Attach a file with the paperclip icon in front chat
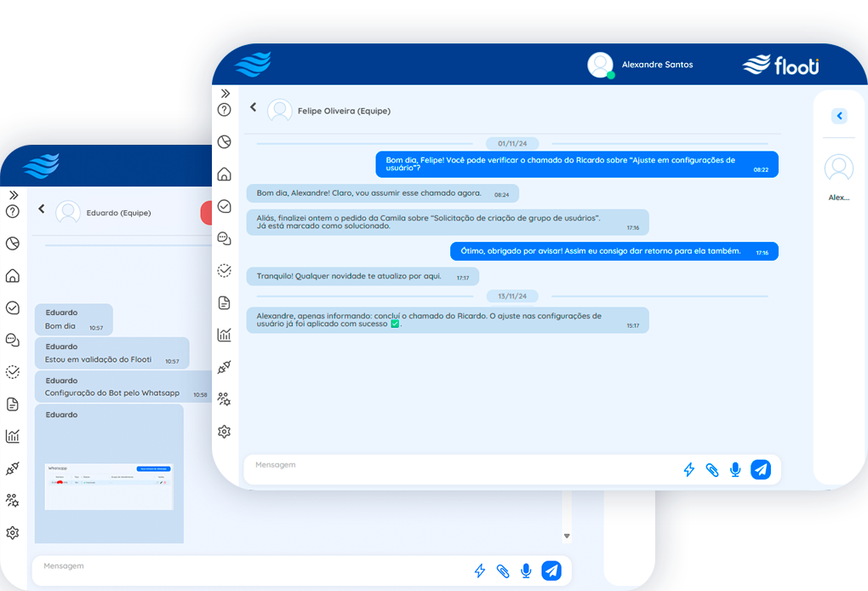The width and height of the screenshot is (868, 591). coord(712,469)
